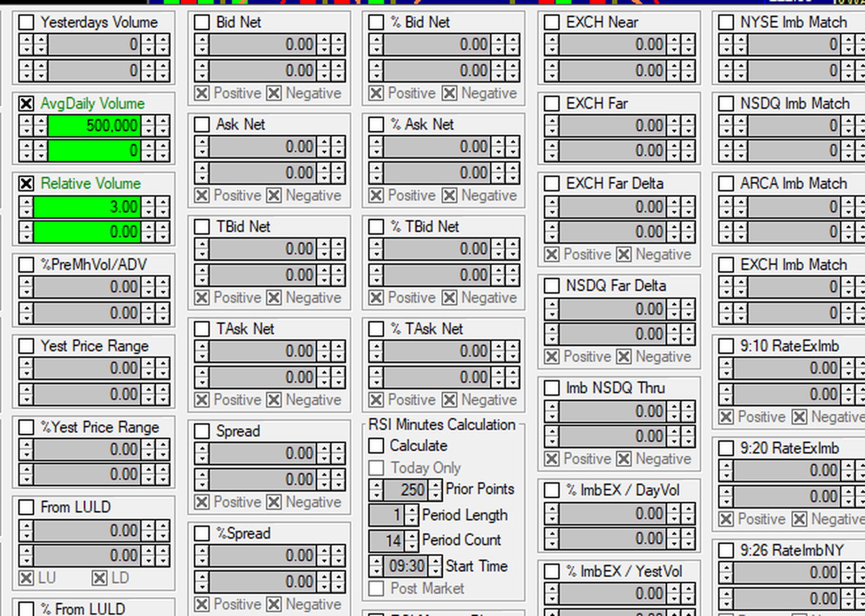The height and width of the screenshot is (616, 865).
Task: Toggle the Negative checkbox under Ask Net
Action: pyautogui.click(x=274, y=195)
